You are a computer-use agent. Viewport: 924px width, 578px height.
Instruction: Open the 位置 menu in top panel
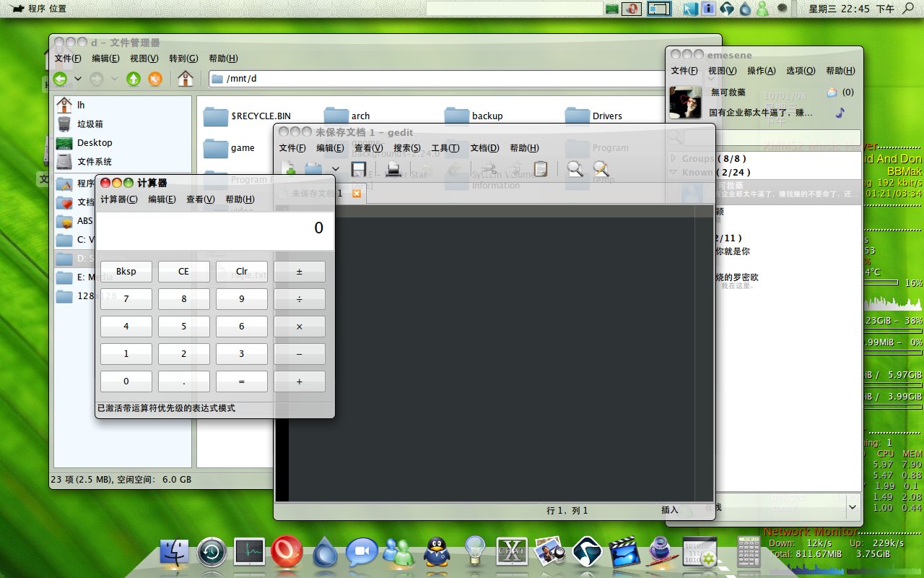58,9
